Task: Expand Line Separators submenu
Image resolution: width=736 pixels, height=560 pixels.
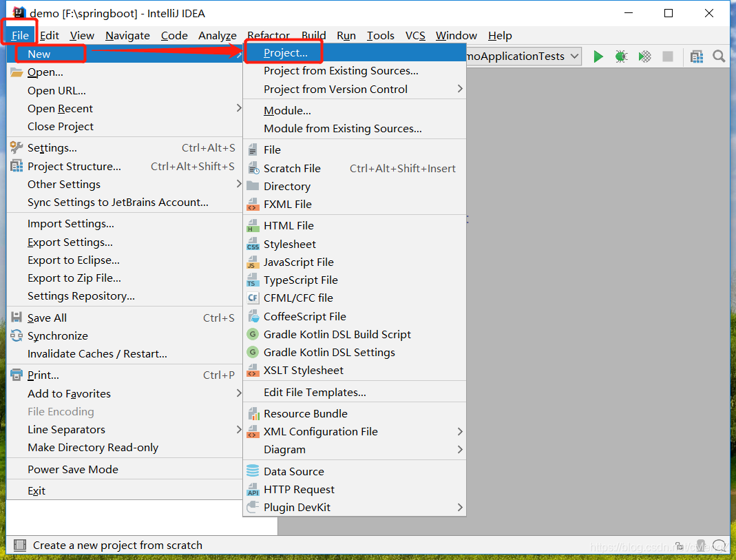Action: [x=238, y=429]
